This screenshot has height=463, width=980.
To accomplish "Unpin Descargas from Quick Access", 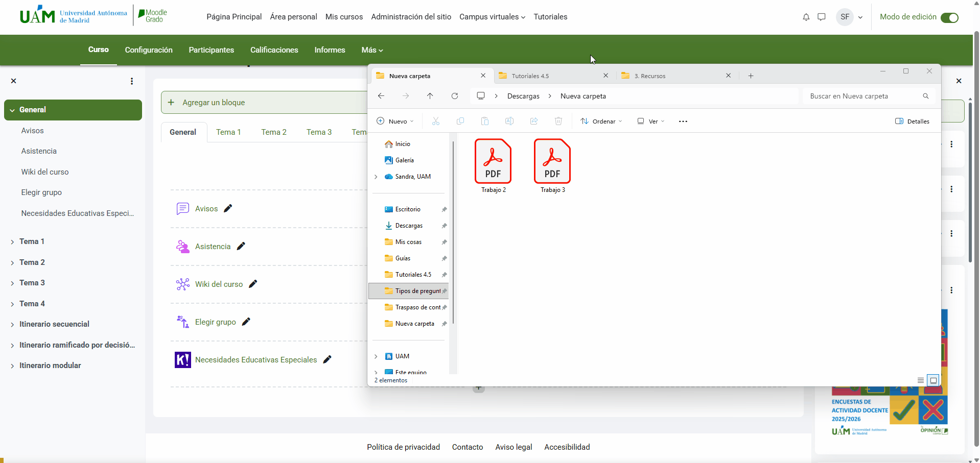I will click(x=444, y=225).
